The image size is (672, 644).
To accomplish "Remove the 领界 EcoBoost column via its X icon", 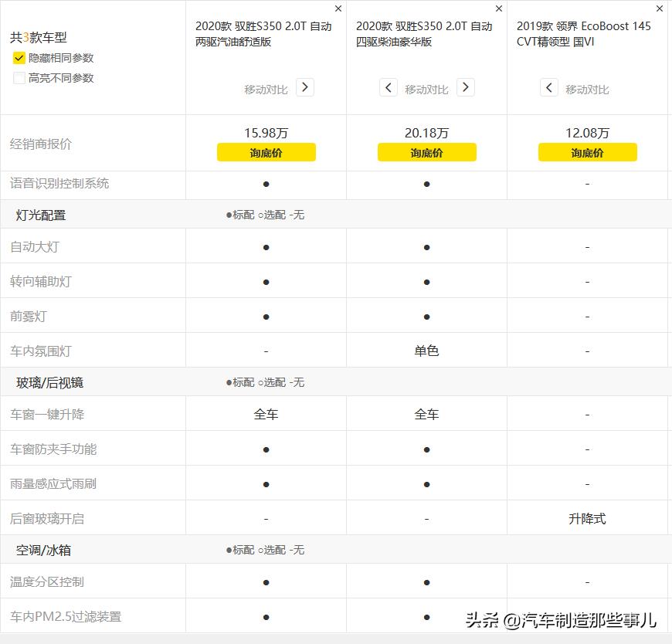I will click(659, 9).
